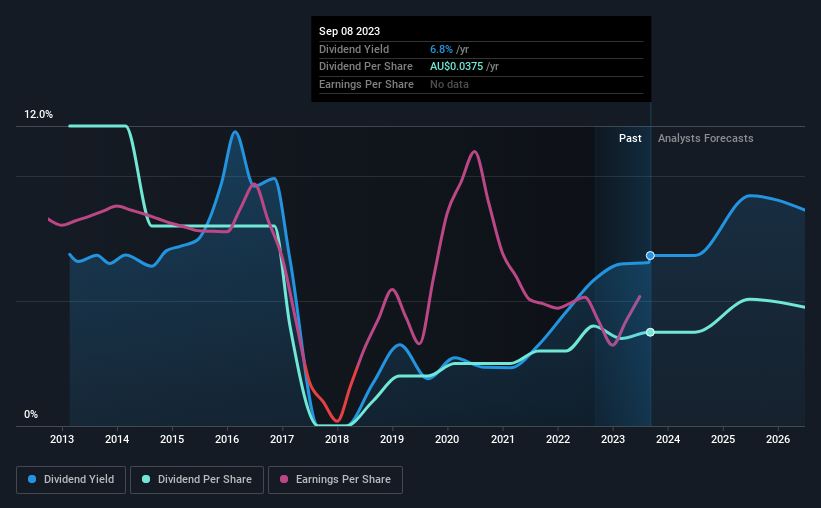This screenshot has width=821, height=508.
Task: Click the 2020 x-axis label
Action: coord(447,439)
